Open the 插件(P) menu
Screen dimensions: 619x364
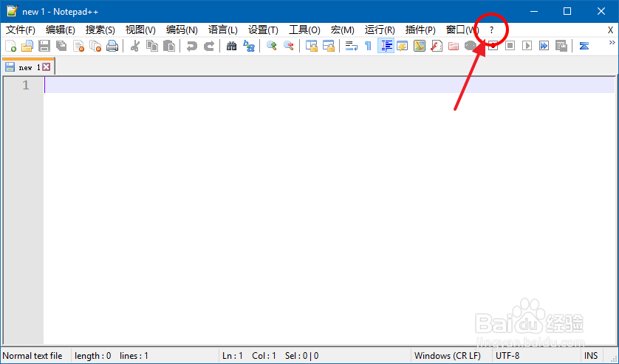[420, 30]
